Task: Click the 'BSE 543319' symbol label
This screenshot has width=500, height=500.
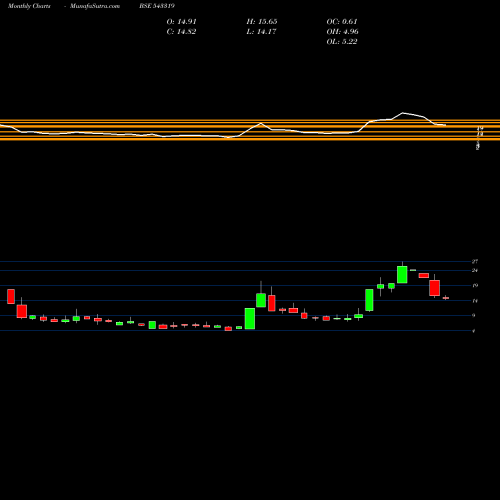Action: [157, 6]
